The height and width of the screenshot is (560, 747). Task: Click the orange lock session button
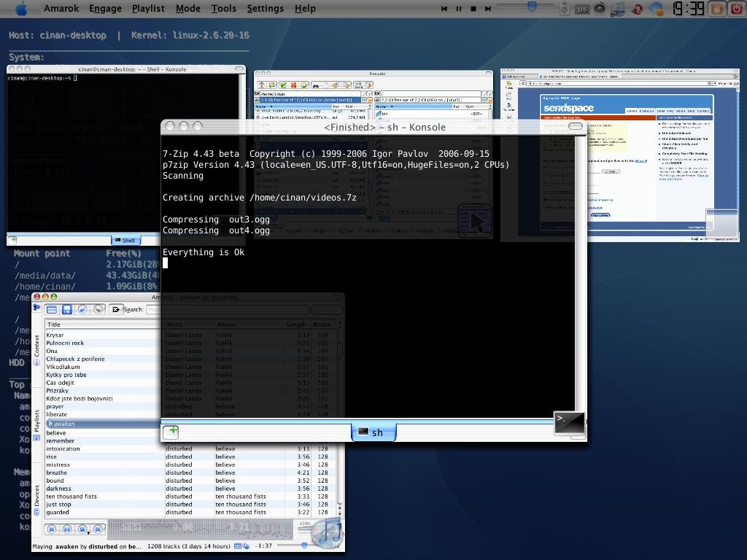(717, 9)
